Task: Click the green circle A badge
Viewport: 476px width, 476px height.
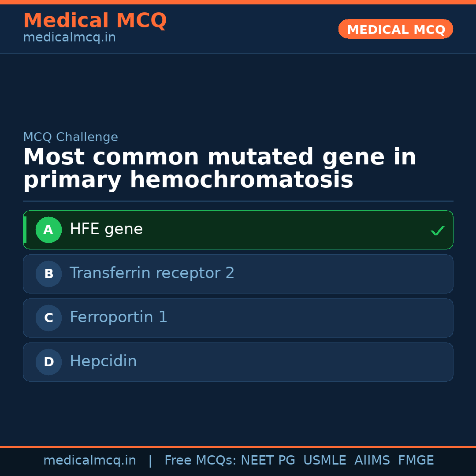Action: click(x=48, y=230)
